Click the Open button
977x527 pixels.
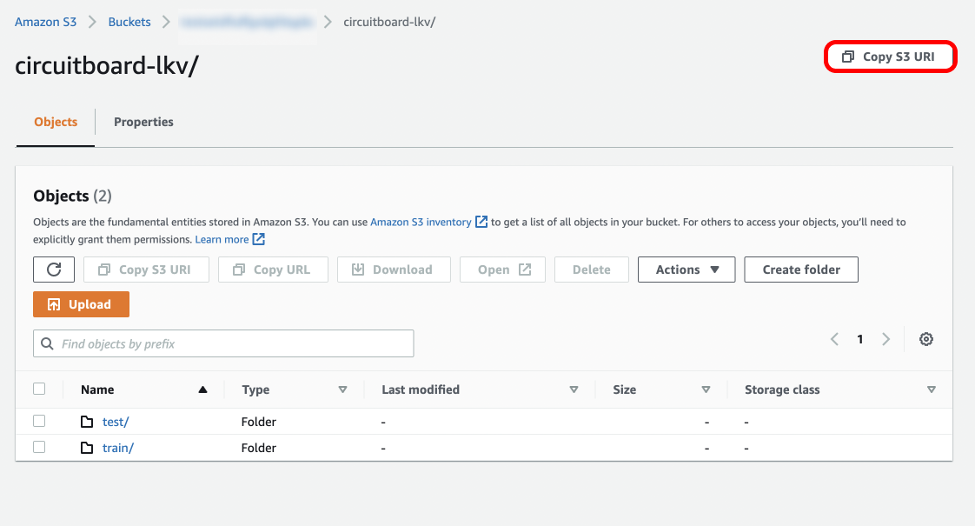(503, 270)
